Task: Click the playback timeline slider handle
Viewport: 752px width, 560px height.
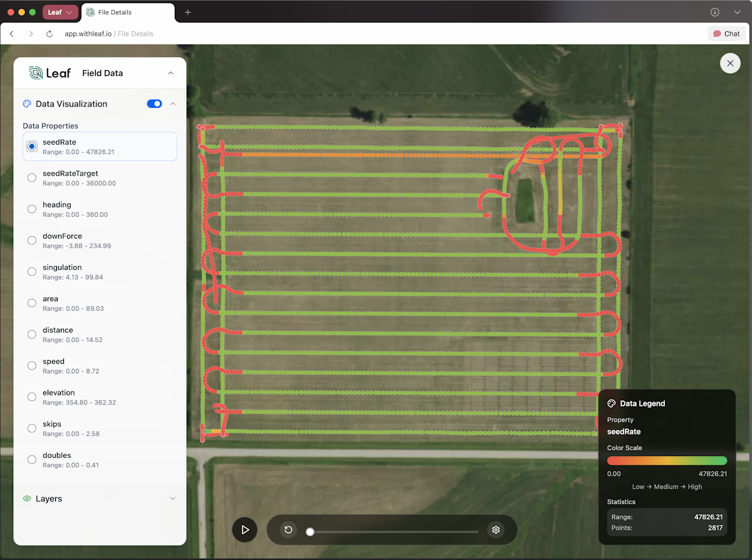Action: tap(310, 532)
